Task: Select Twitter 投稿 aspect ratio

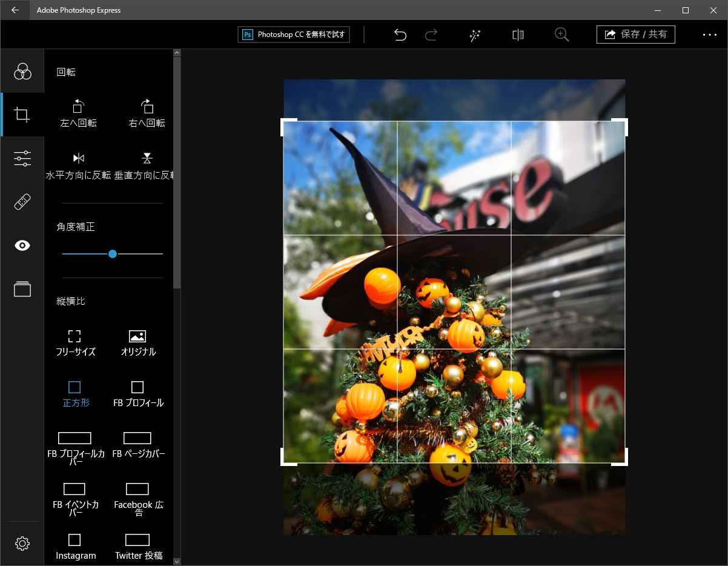Action: (138, 547)
